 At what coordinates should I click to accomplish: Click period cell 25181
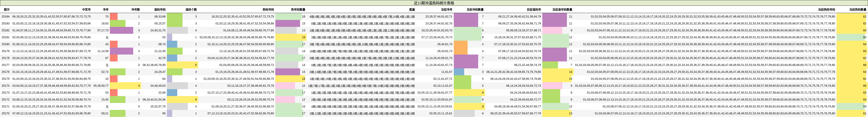click(x=6, y=37)
